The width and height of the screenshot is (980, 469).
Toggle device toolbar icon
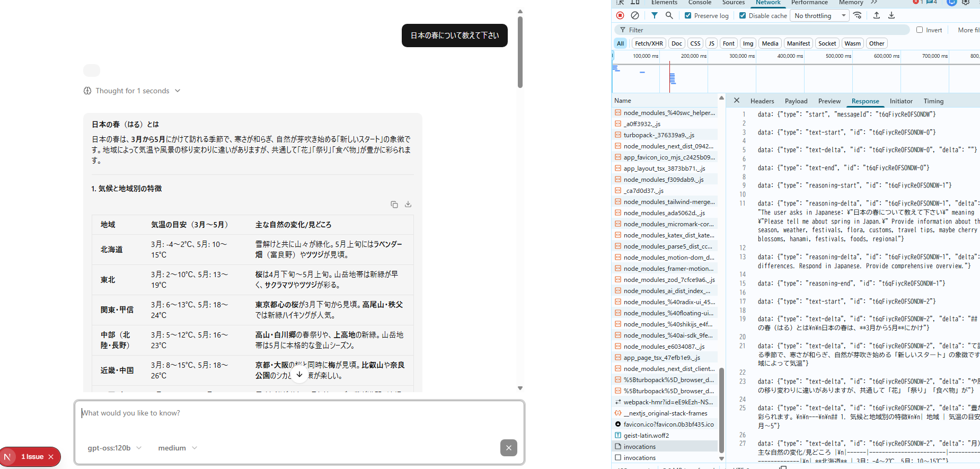coord(635,3)
